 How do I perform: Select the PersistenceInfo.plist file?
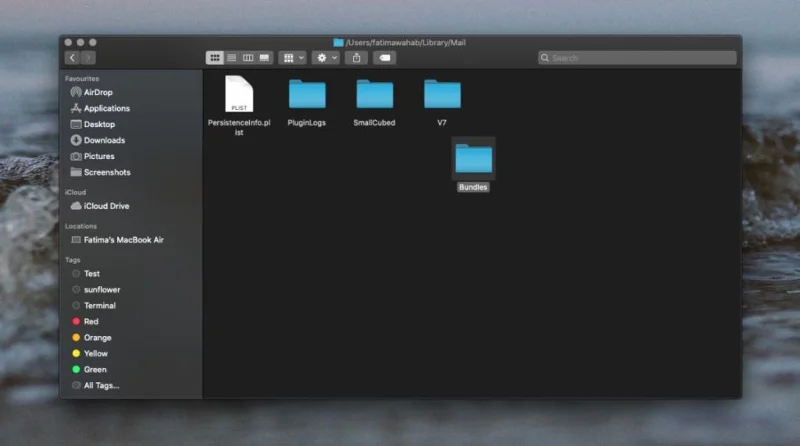[239, 106]
